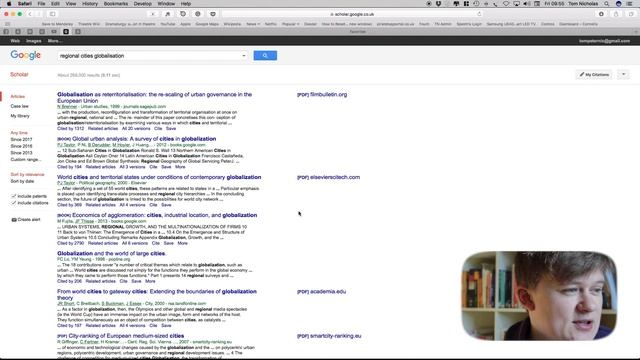
Task: Open World cities and territorial states result
Action: click(159, 177)
